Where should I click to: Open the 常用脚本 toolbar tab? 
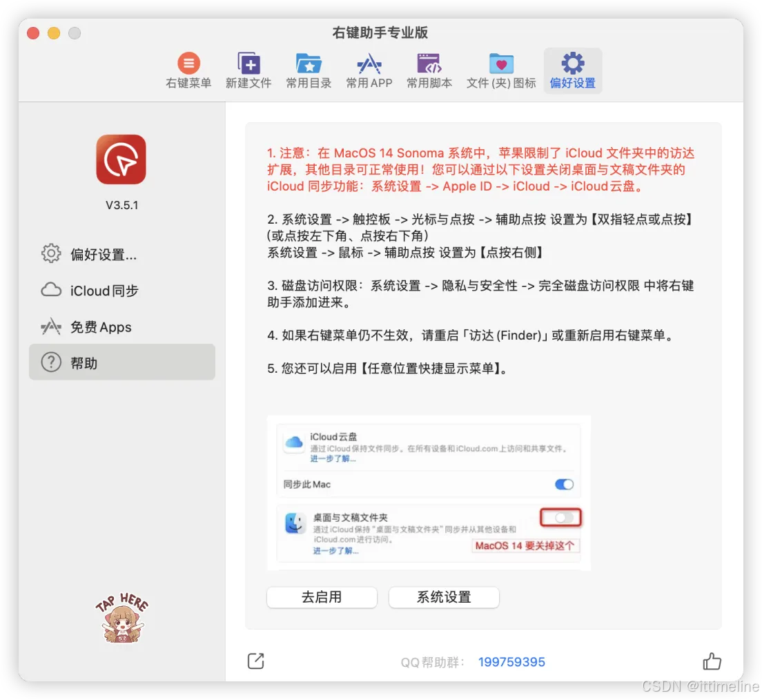(429, 70)
